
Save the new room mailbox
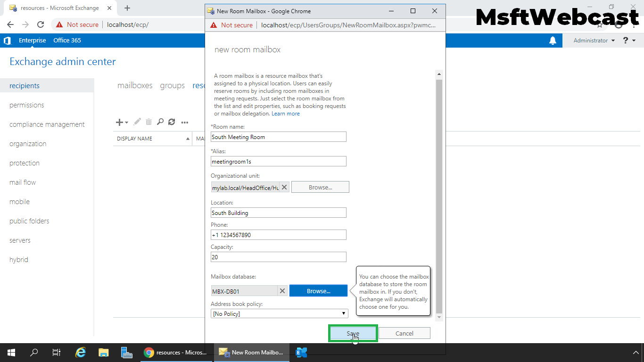click(x=353, y=333)
